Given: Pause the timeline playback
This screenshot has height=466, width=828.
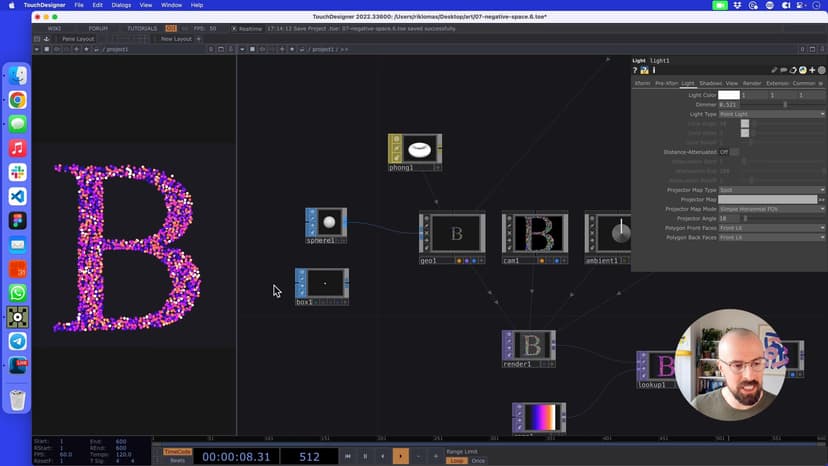Looking at the screenshot, I should pos(365,456).
